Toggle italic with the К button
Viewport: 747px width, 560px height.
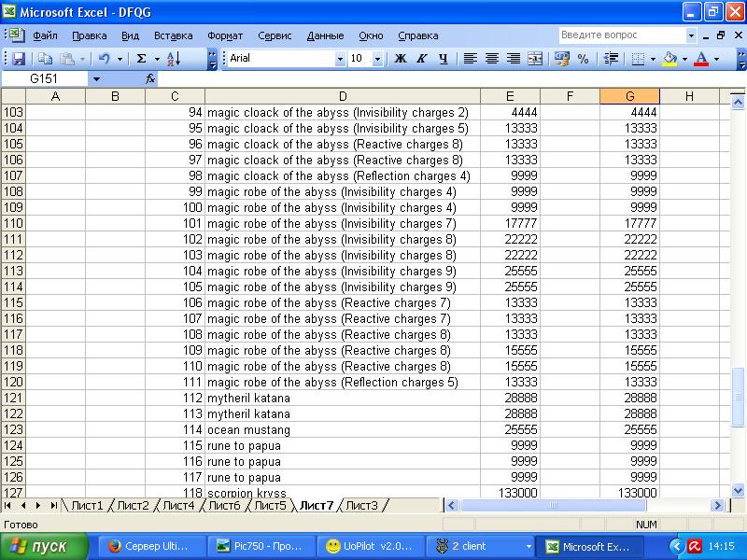coord(422,59)
